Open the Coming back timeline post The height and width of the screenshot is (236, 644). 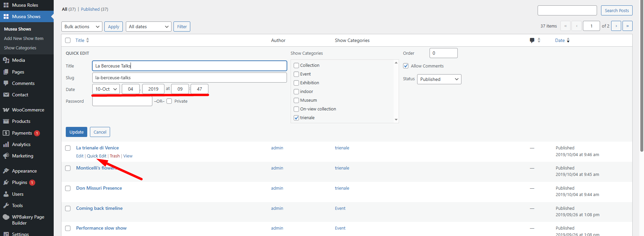tap(99, 208)
